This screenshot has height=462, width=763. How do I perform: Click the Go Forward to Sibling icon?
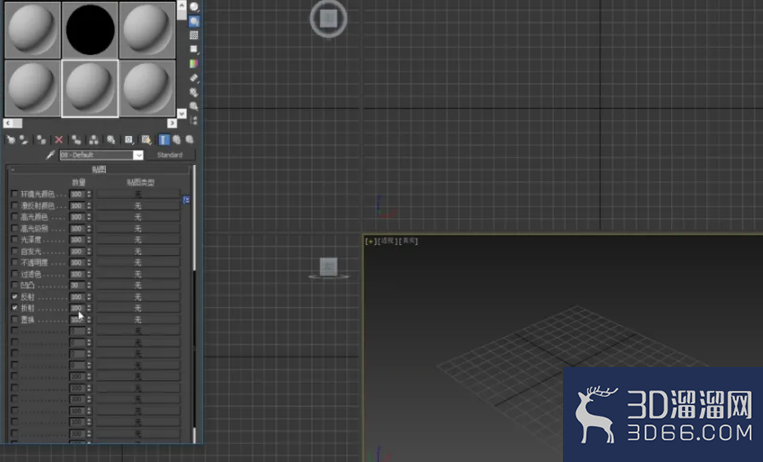[x=189, y=140]
